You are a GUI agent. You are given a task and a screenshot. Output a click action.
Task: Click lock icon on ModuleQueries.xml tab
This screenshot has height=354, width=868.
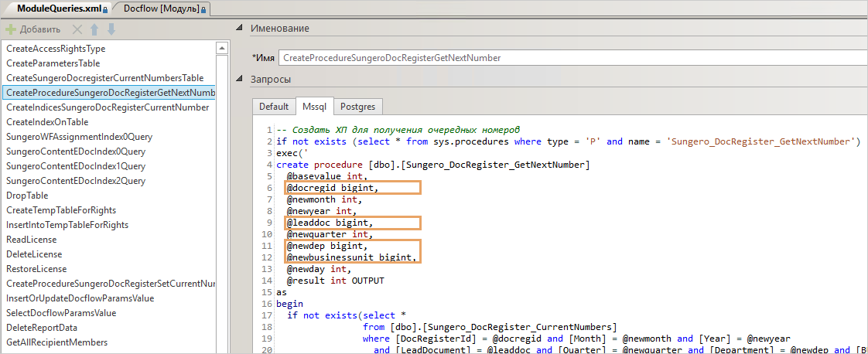105,9
